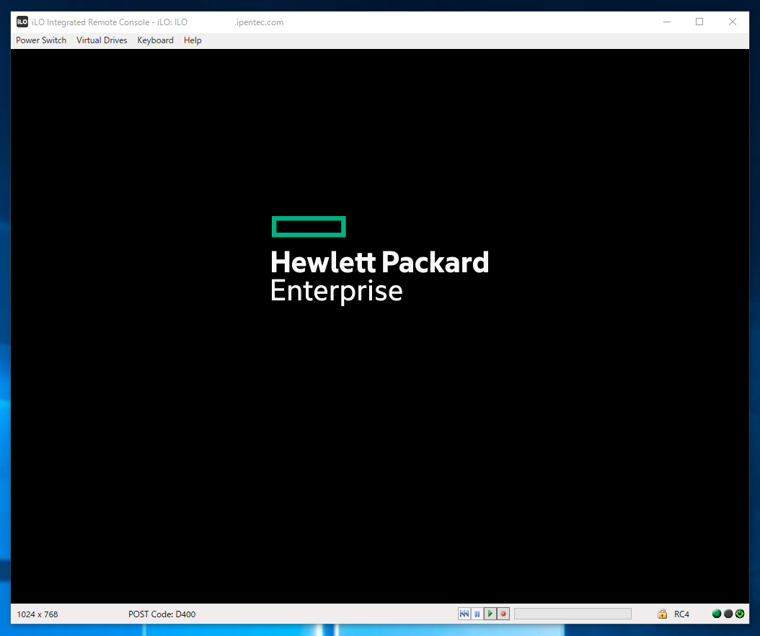760x636 pixels.
Task: Maximize the iLO Remote Console window
Action: 699,22
